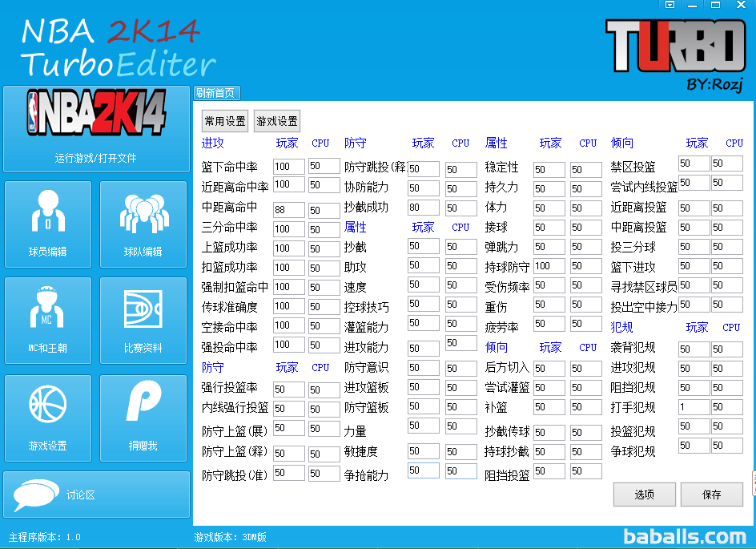
Task: Click the 三分命中率 player value field
Action: click(289, 229)
